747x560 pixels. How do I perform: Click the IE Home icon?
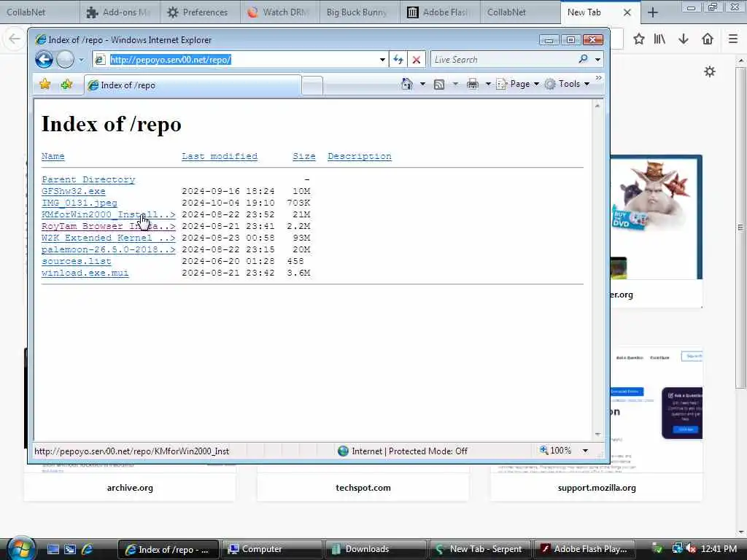[x=407, y=84]
